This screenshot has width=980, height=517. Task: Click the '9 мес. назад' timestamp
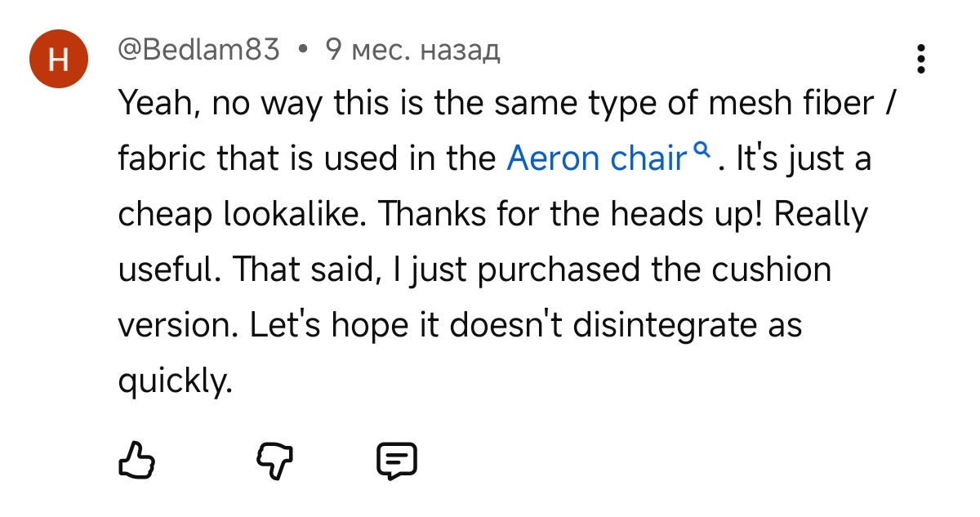tap(412, 51)
